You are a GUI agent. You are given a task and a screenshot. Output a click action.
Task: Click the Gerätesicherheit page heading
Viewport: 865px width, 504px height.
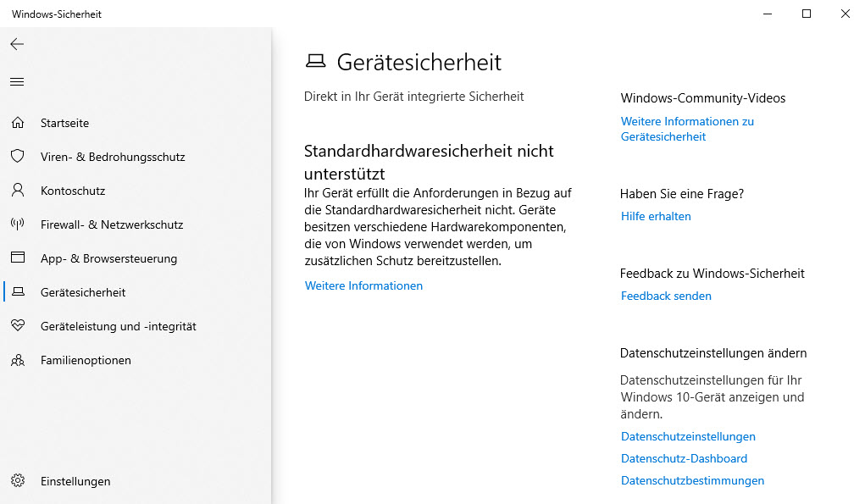click(419, 63)
